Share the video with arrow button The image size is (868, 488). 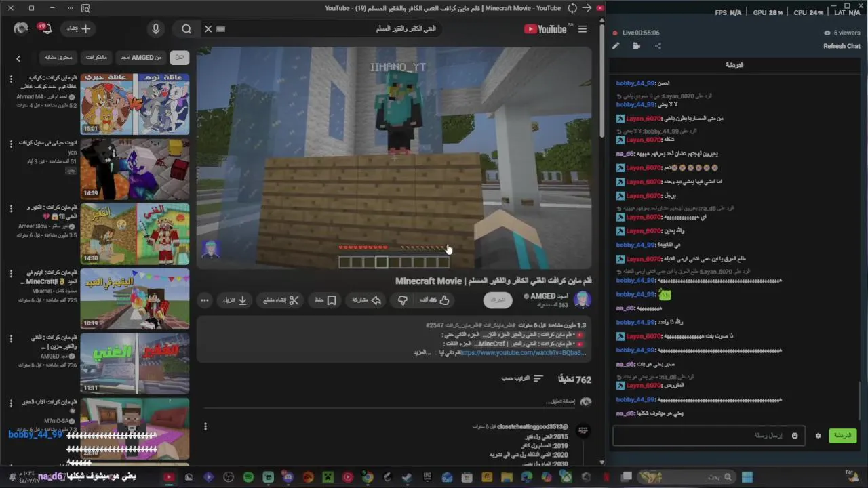(367, 300)
